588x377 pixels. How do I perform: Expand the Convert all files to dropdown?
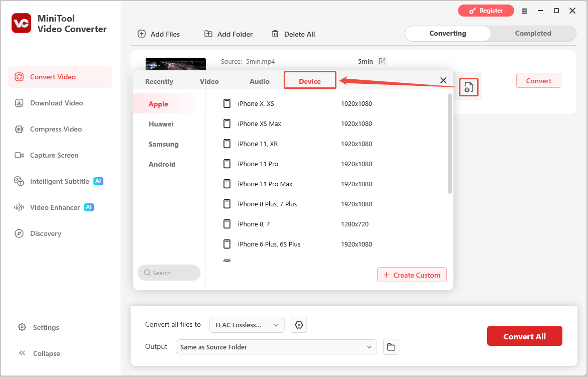(x=247, y=325)
